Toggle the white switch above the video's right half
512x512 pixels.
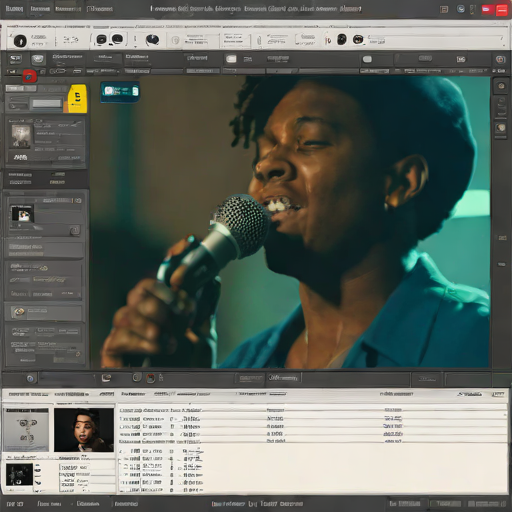coord(367,59)
